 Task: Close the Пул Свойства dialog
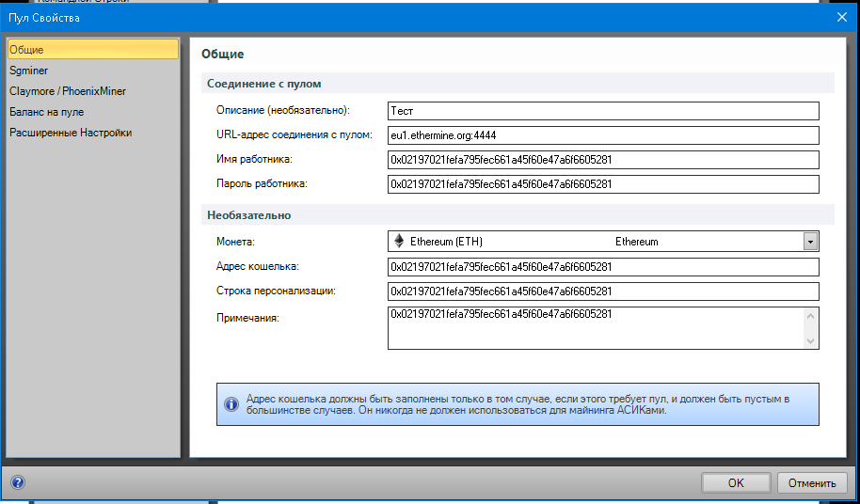click(842, 18)
